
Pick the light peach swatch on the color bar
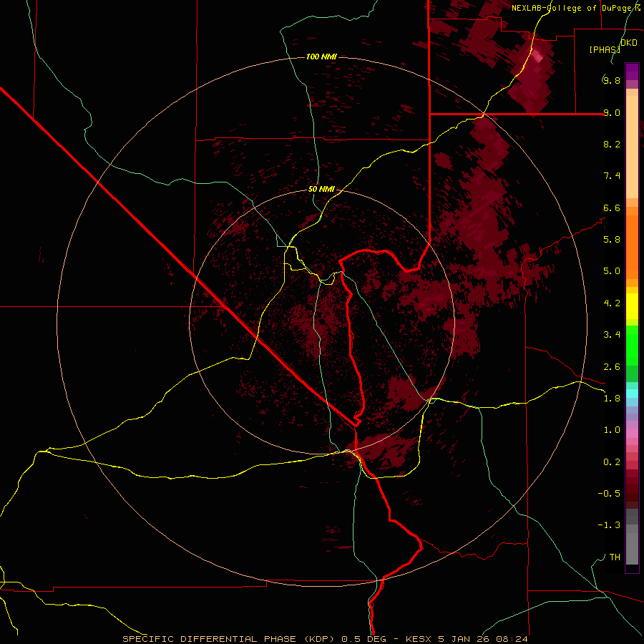point(632,148)
